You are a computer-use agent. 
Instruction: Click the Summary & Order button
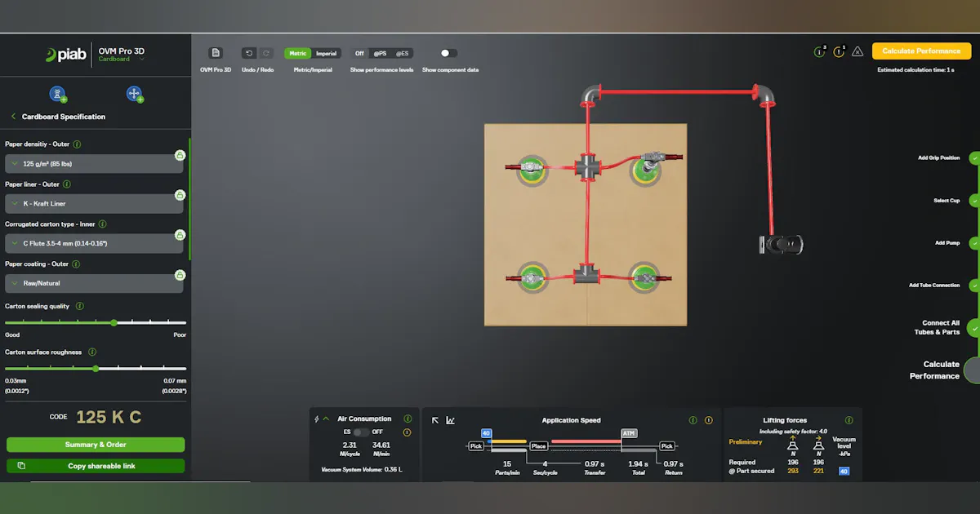tap(96, 445)
